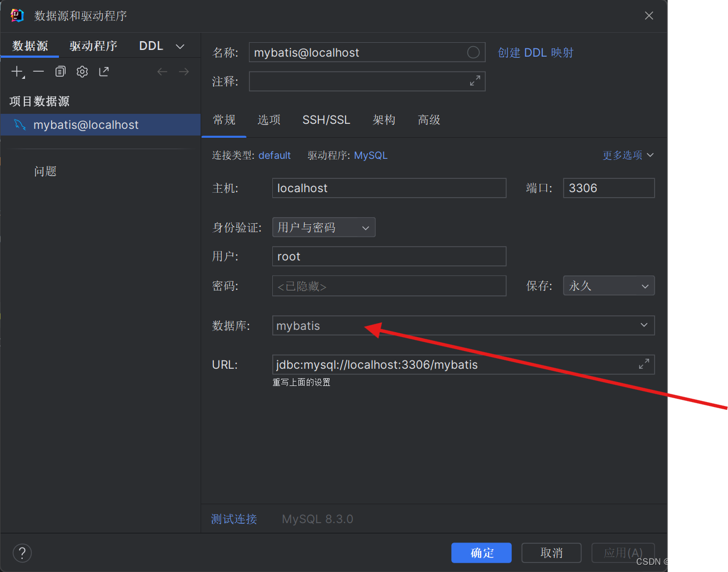Viewport: 728px width, 572px height.
Task: Select the 常规 tab
Action: coord(224,120)
